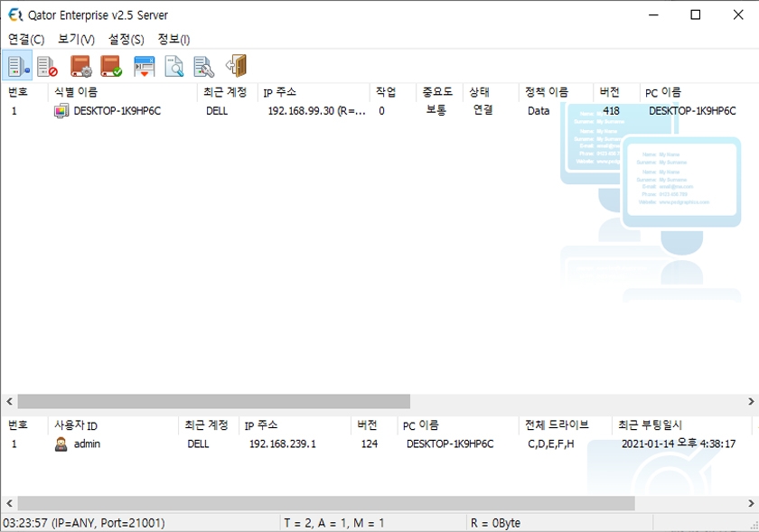The height and width of the screenshot is (532, 759).
Task: Click the start server toolbar icon
Action: click(x=17, y=65)
